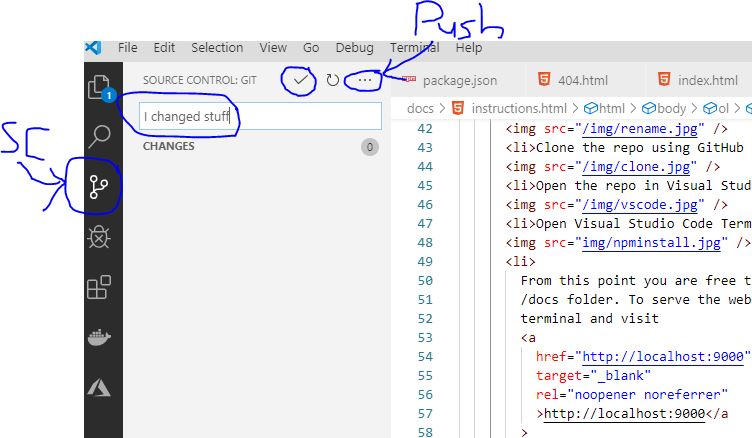
Task: Switch to the package.json tab
Action: [459, 80]
